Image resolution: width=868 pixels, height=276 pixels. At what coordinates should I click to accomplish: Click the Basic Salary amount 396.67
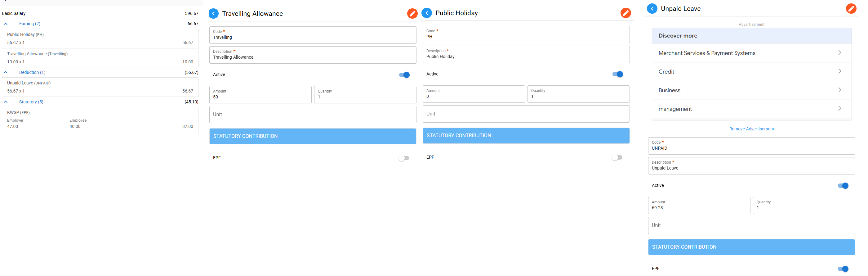191,13
